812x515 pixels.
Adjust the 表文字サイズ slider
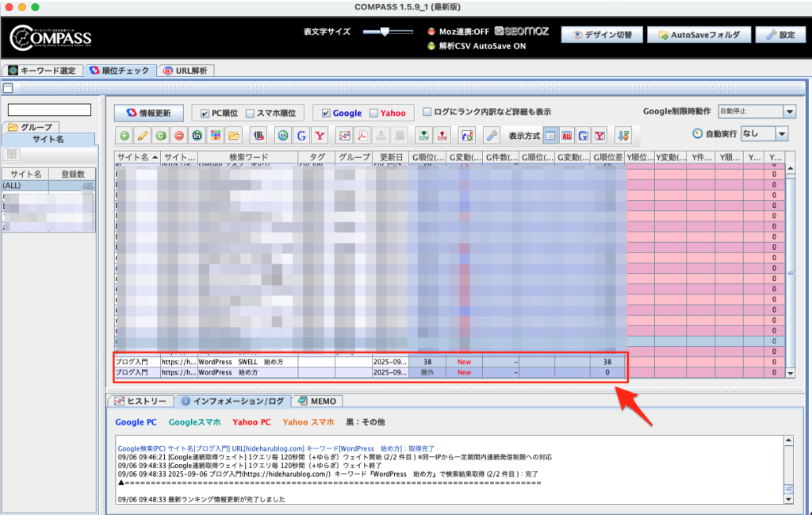[385, 32]
